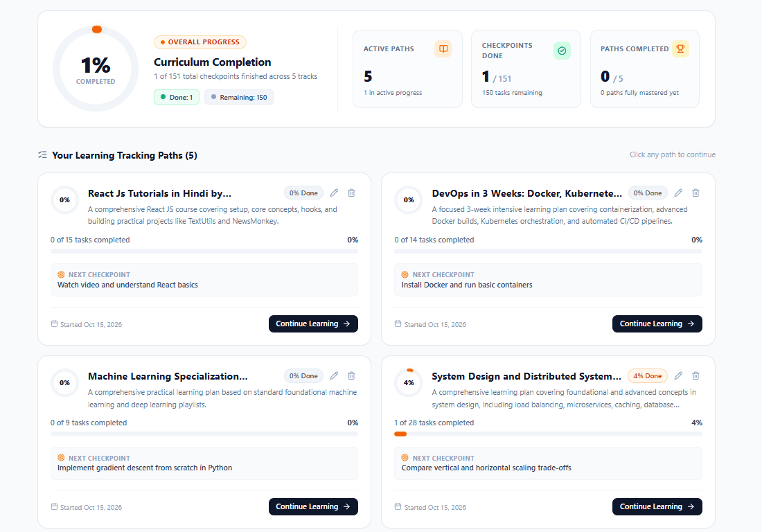Click the 0% ring on the DevOps card
The width and height of the screenshot is (762, 532).
click(x=409, y=199)
